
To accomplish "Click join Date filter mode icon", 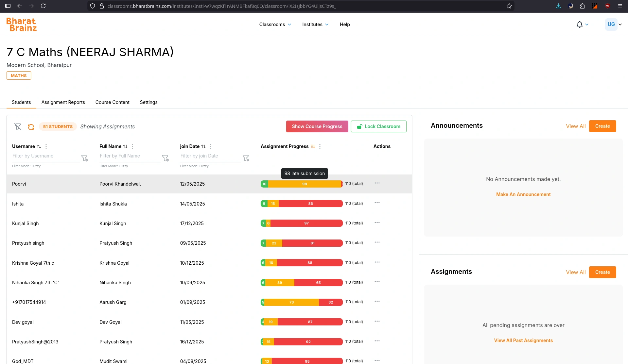I will click(246, 158).
